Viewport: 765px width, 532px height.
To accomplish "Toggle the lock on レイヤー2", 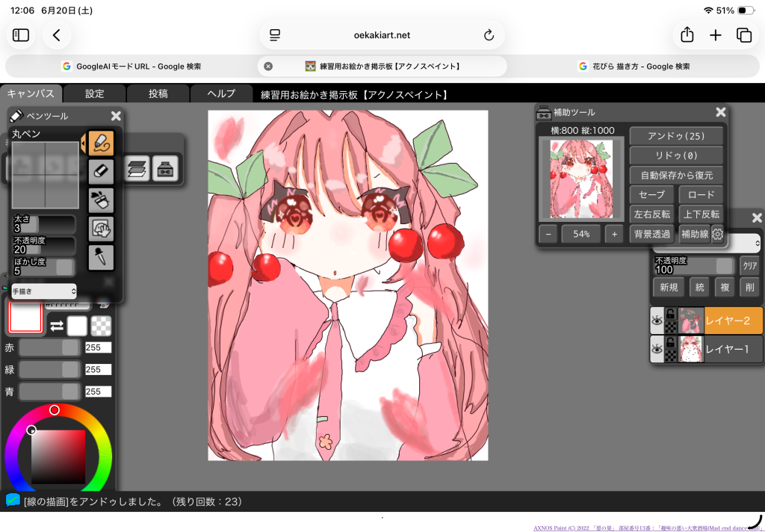I will click(x=672, y=314).
